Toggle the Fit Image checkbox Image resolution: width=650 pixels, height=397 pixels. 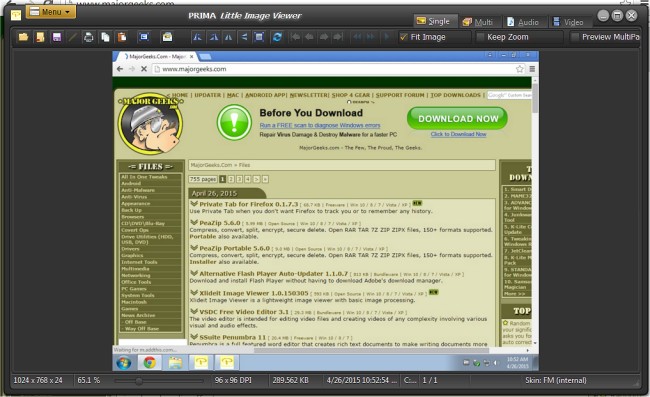pos(404,37)
